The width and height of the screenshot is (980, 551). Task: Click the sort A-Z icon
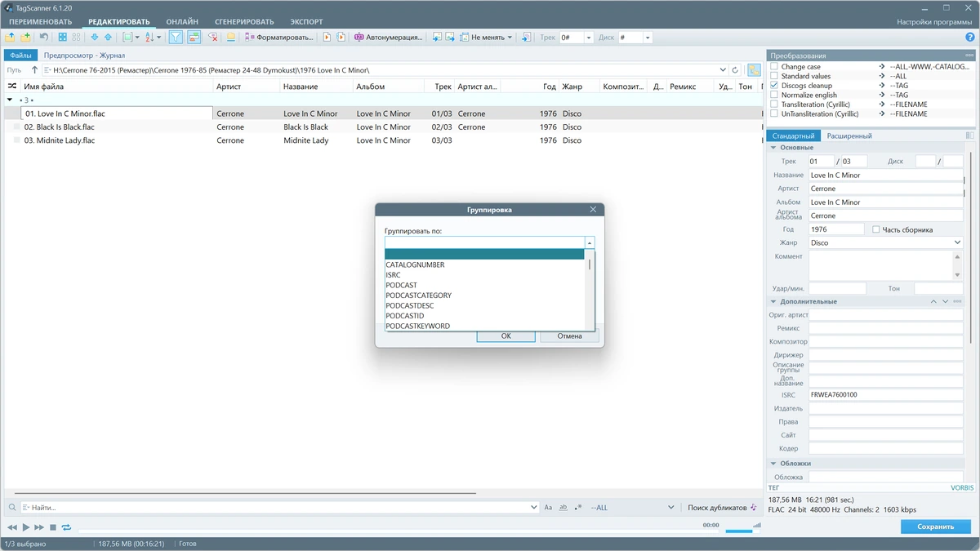tap(149, 38)
